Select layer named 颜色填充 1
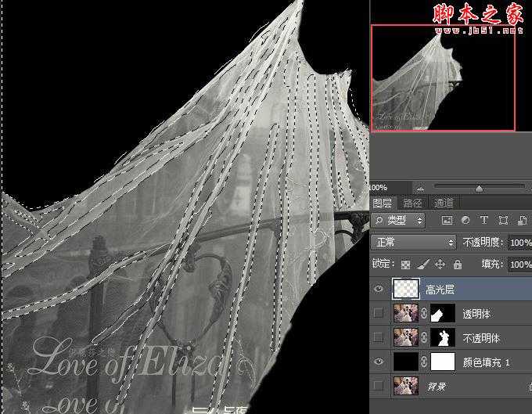 coord(486,362)
